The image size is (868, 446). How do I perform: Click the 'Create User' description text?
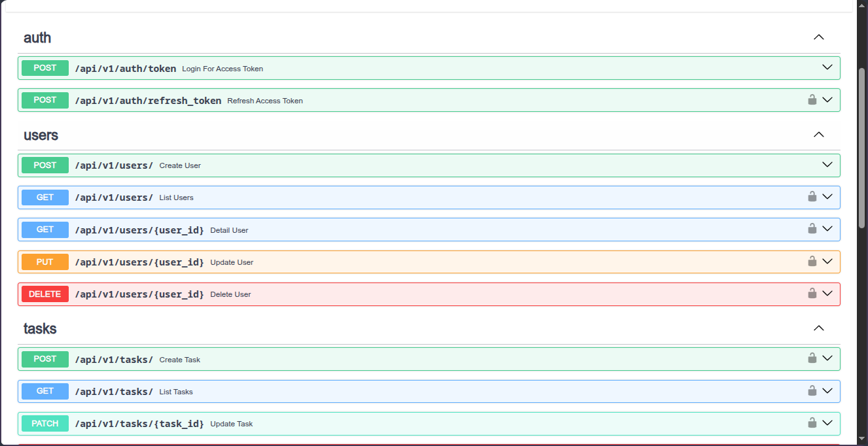pyautogui.click(x=180, y=165)
